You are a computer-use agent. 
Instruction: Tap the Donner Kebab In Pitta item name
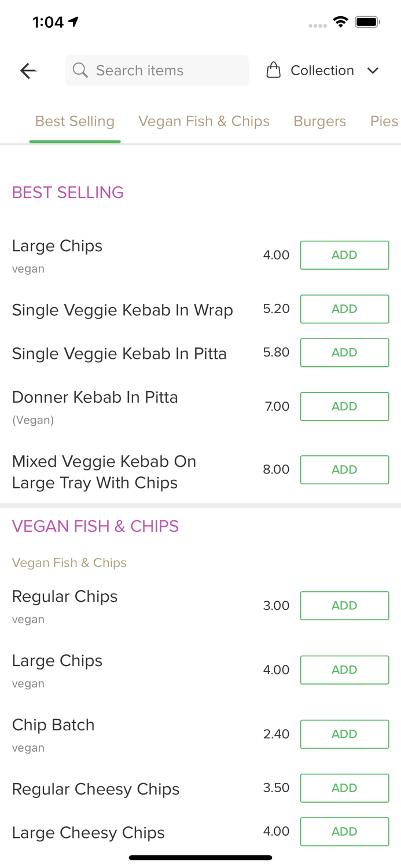(95, 397)
